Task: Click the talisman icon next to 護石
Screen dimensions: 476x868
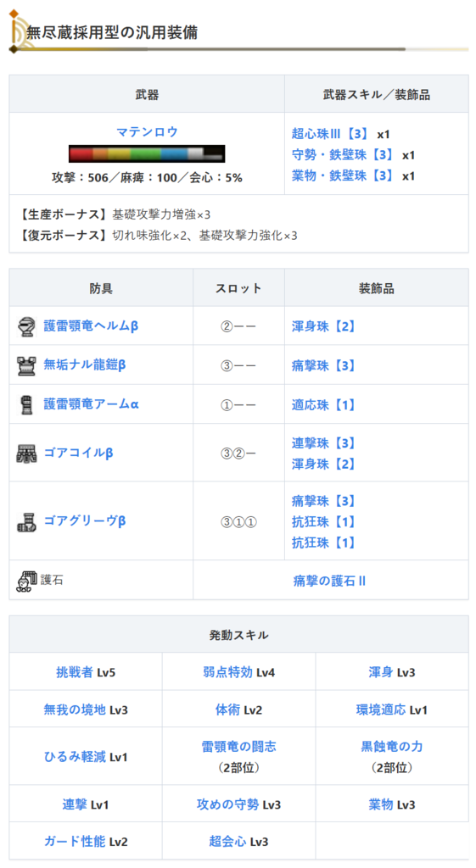Action: tap(26, 581)
